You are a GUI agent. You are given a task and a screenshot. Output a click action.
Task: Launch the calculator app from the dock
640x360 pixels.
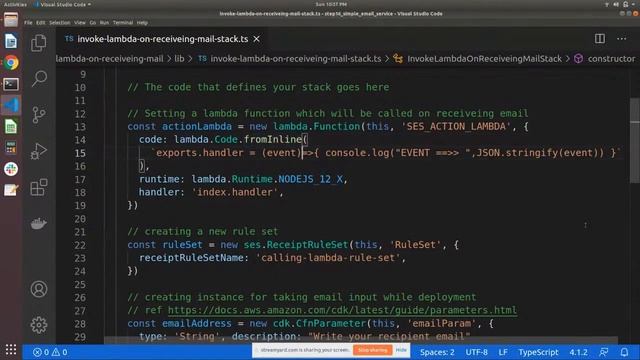click(x=11, y=148)
